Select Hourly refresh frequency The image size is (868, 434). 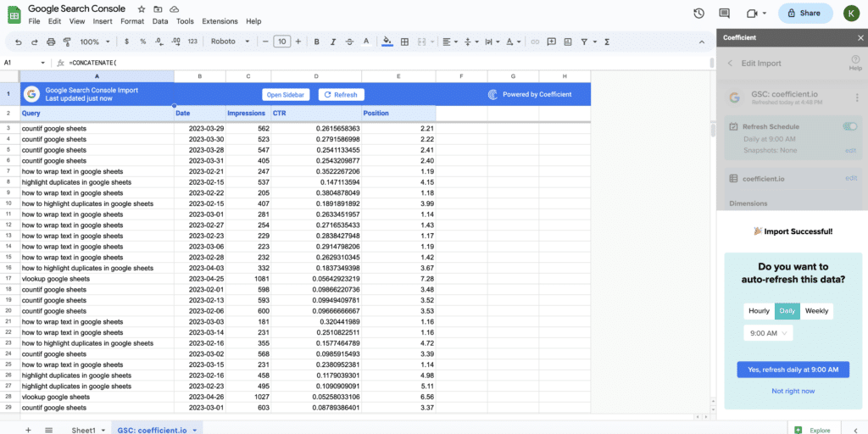(759, 311)
